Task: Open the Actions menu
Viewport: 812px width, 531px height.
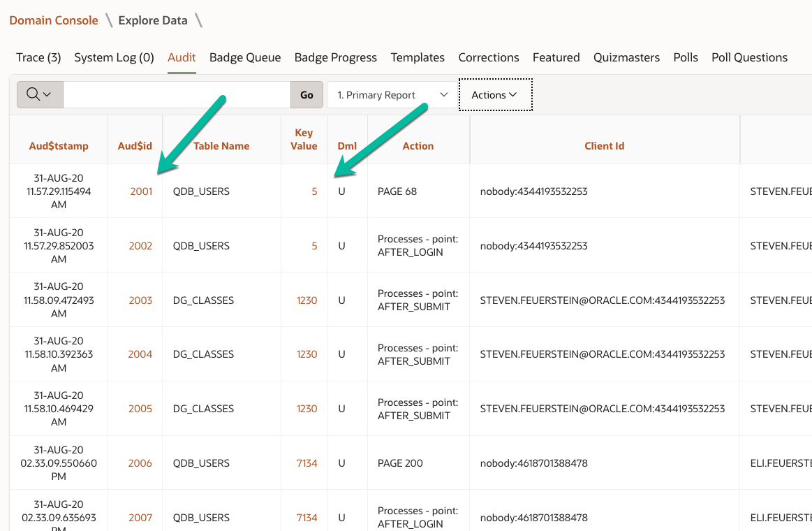Action: [x=495, y=94]
